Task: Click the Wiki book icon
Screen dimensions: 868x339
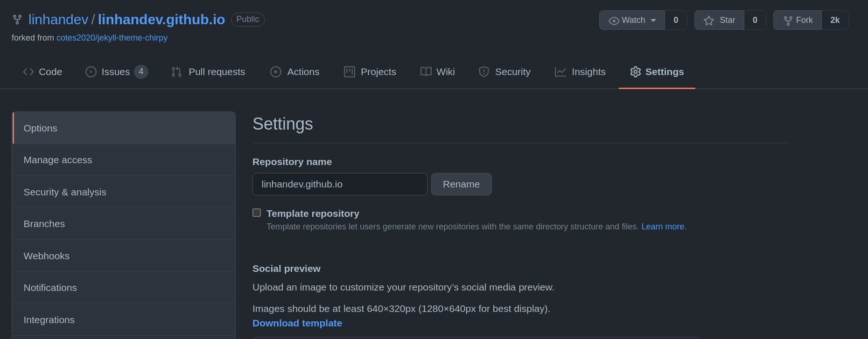Action: point(426,72)
